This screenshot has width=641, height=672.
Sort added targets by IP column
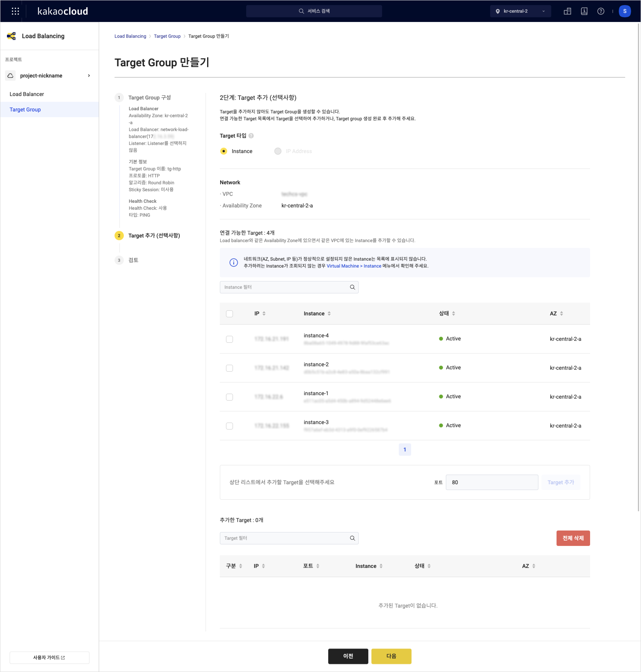(x=263, y=566)
